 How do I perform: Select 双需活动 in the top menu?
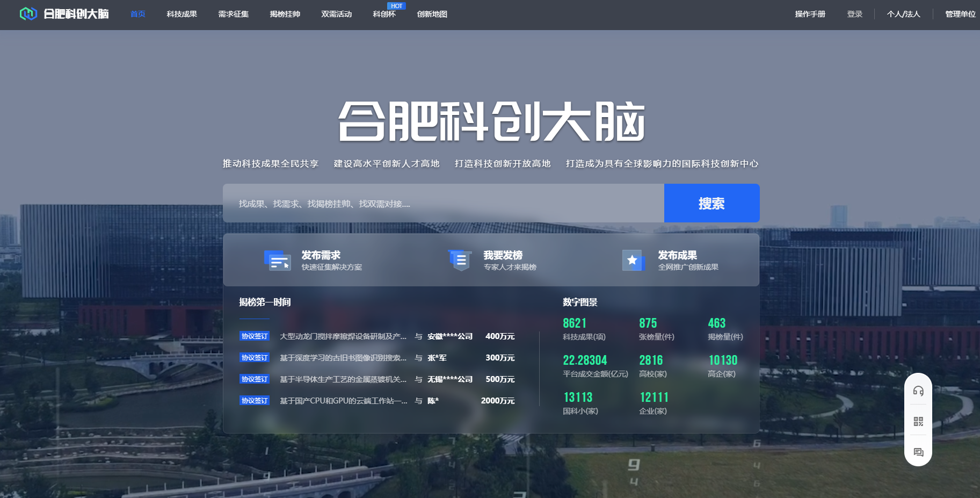click(336, 15)
